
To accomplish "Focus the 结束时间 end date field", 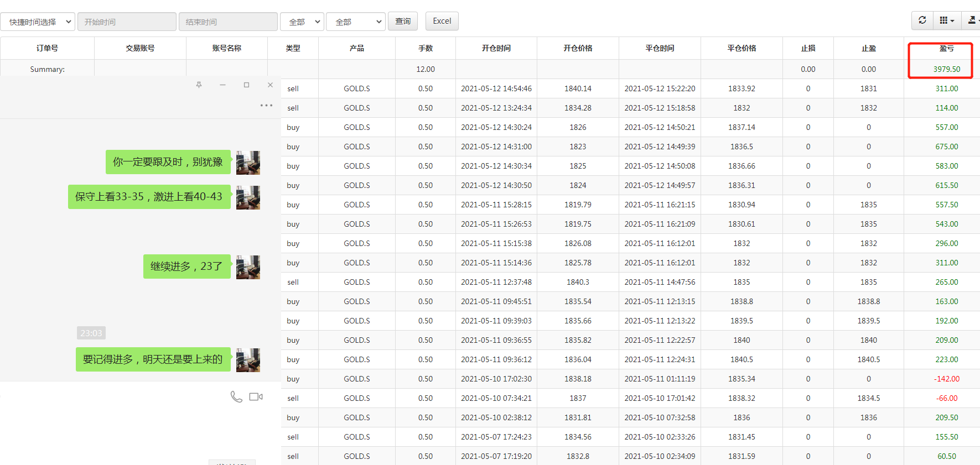I will pos(227,22).
